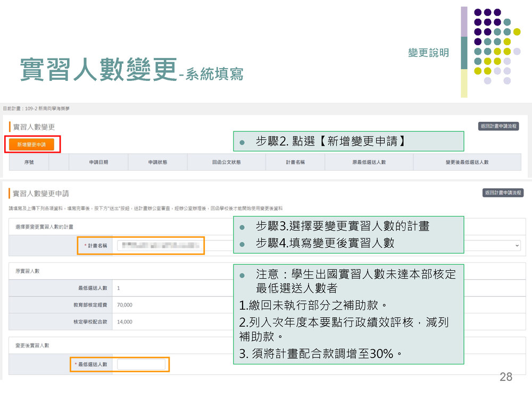
Task: Click the 申請狀態 column header
Action: click(157, 162)
